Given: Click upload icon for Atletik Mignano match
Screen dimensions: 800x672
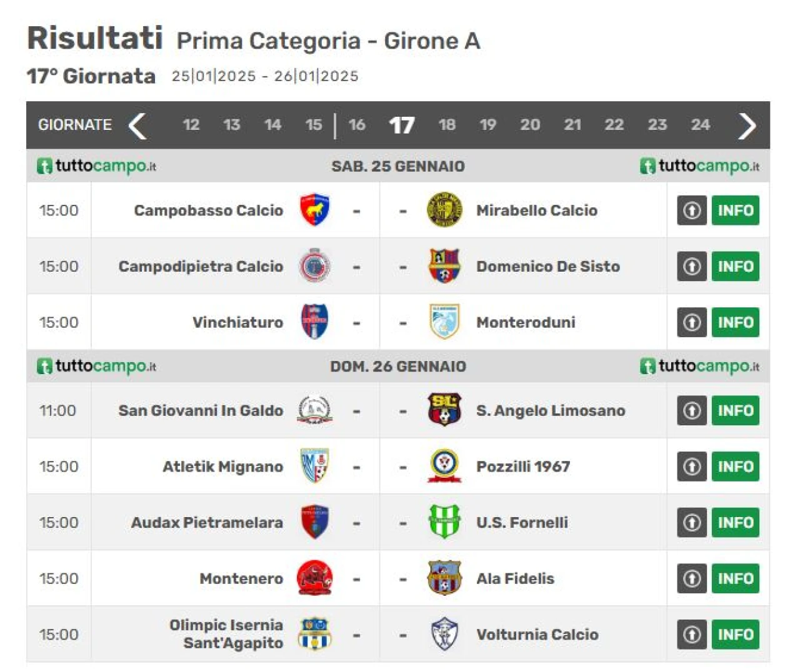Looking at the screenshot, I should coord(691,467).
